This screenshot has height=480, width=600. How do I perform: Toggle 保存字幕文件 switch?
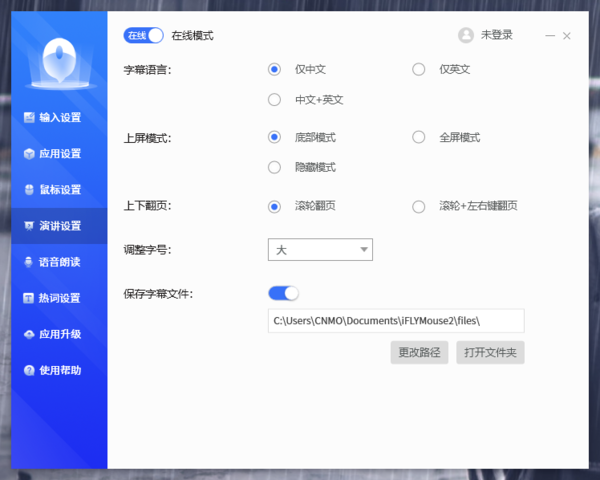point(283,294)
